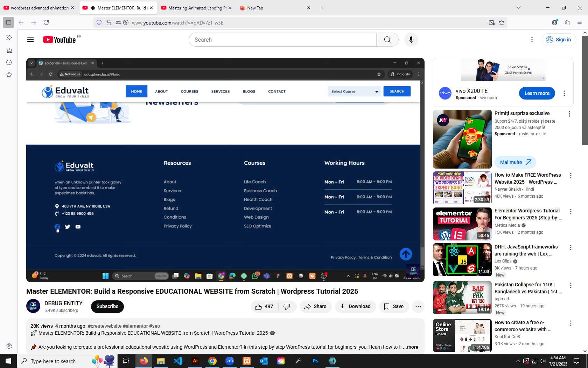
Task: Switch to Mastering Animated Landing tab
Action: tap(196, 8)
